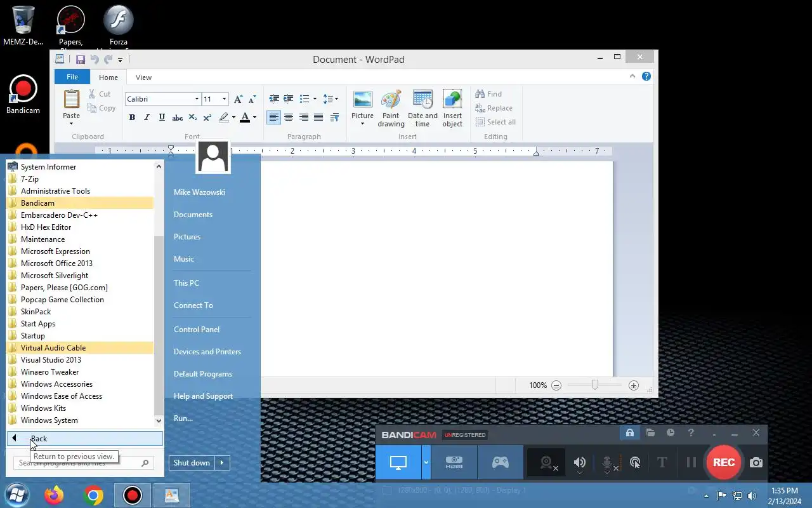Expand Bandicam screen recording mode dropdown

click(x=426, y=462)
